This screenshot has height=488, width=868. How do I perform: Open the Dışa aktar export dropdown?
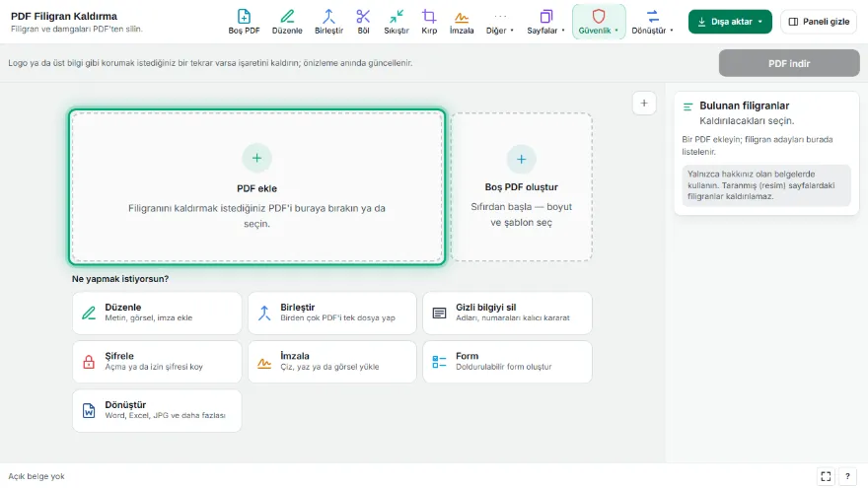pyautogui.click(x=730, y=22)
